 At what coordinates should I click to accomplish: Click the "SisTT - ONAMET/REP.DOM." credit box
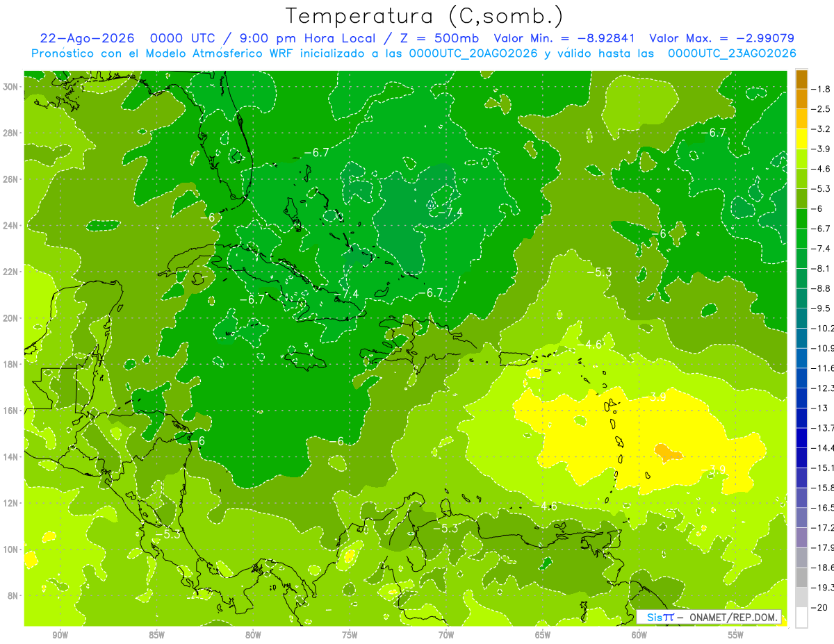pos(710,617)
